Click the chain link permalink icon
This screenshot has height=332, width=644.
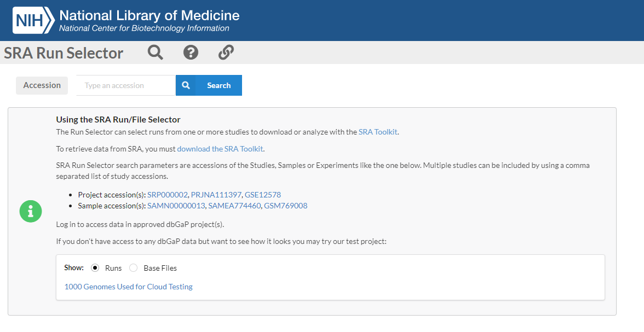[226, 53]
